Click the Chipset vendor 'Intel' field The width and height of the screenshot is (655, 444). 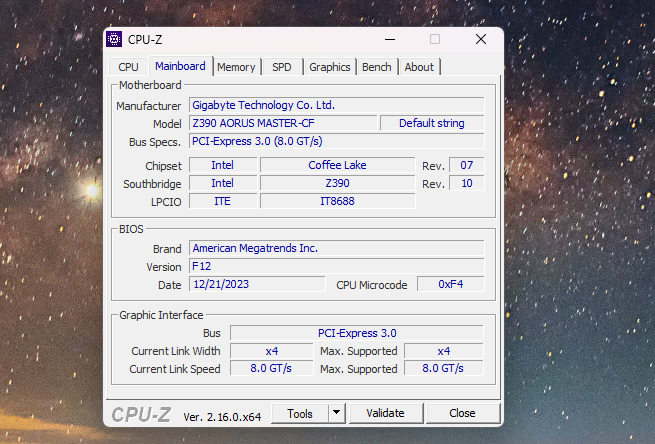pyautogui.click(x=223, y=165)
